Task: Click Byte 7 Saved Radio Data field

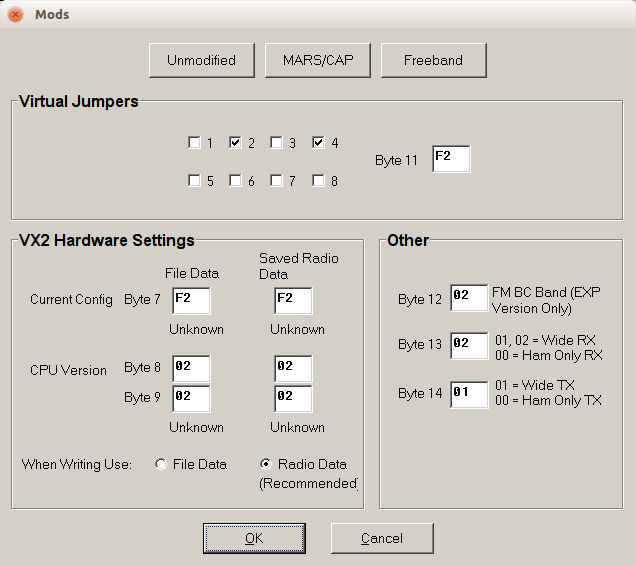Action: pyautogui.click(x=293, y=301)
